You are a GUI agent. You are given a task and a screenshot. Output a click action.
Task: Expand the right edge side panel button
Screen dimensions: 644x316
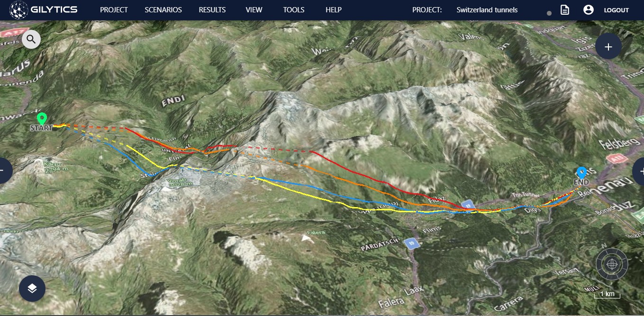pyautogui.click(x=639, y=171)
